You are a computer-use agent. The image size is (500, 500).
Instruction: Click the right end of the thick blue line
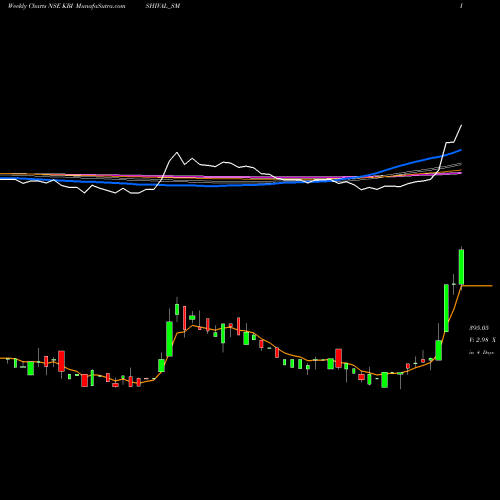tap(461, 150)
